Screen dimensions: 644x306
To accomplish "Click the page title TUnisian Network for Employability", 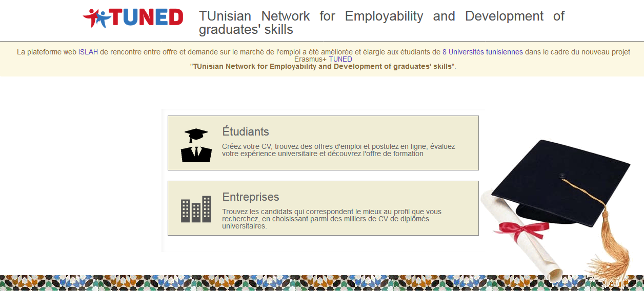I will click(x=381, y=23).
